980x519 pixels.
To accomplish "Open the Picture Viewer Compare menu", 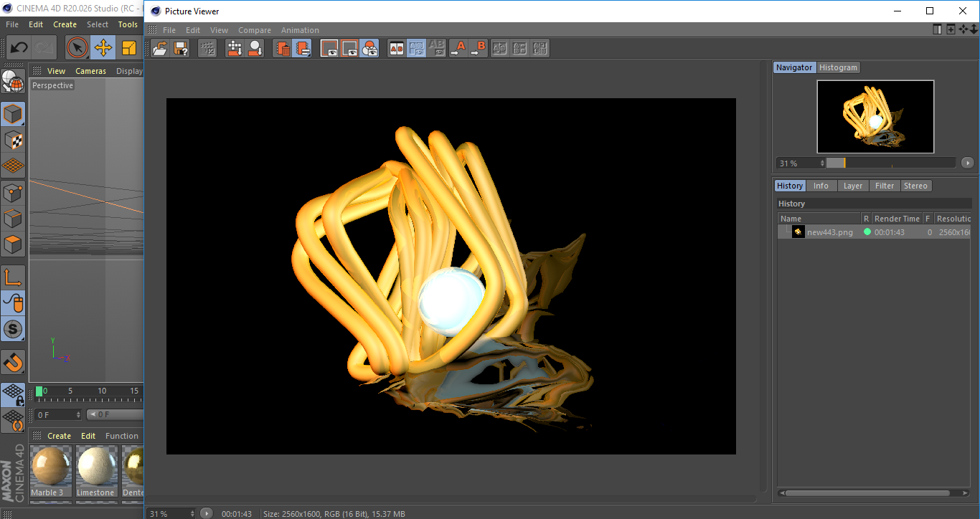I will coord(255,30).
